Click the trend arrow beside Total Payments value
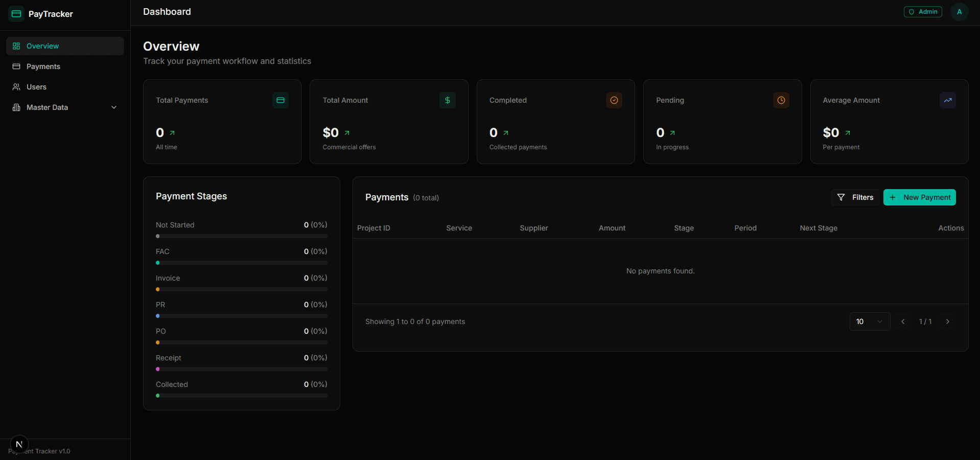980x460 pixels. click(x=172, y=133)
